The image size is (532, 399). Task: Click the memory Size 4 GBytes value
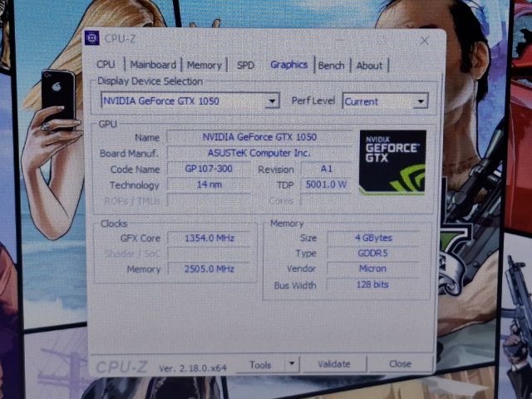pyautogui.click(x=373, y=238)
